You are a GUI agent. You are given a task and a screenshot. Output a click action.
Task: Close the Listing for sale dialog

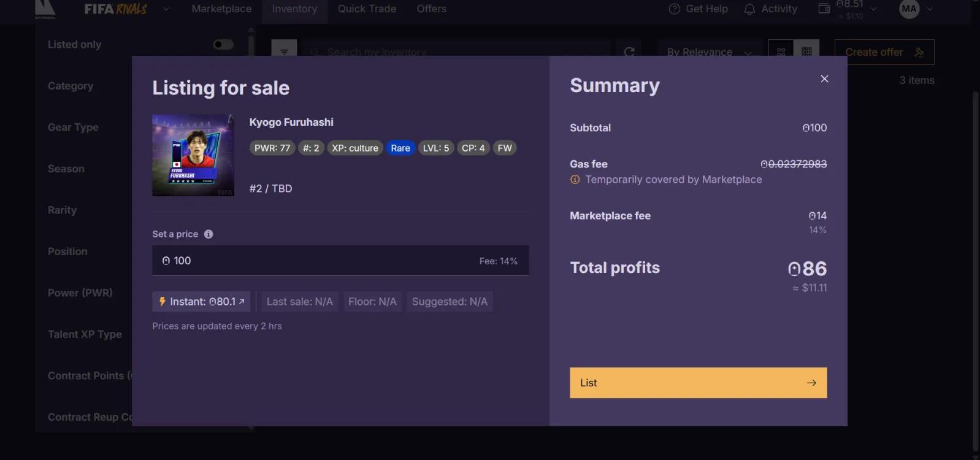[x=824, y=79]
